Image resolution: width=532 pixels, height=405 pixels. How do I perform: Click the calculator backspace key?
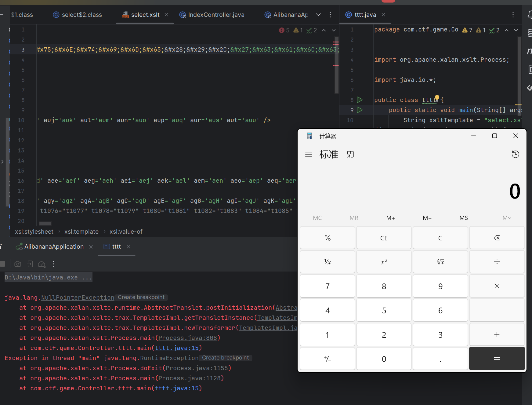click(x=497, y=238)
